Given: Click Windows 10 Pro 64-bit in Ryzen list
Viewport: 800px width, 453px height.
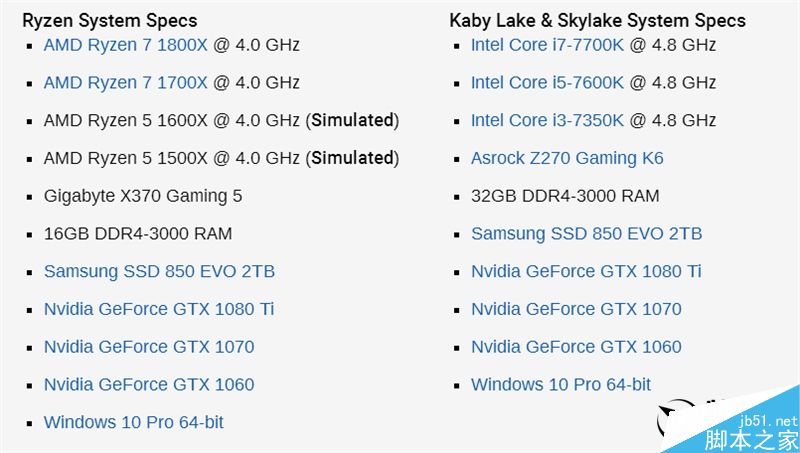Looking at the screenshot, I should (133, 422).
